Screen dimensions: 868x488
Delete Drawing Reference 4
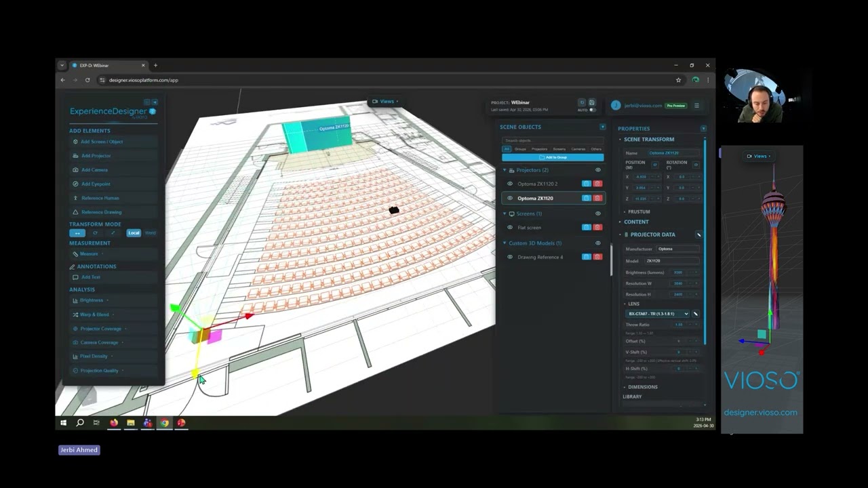[x=597, y=257]
